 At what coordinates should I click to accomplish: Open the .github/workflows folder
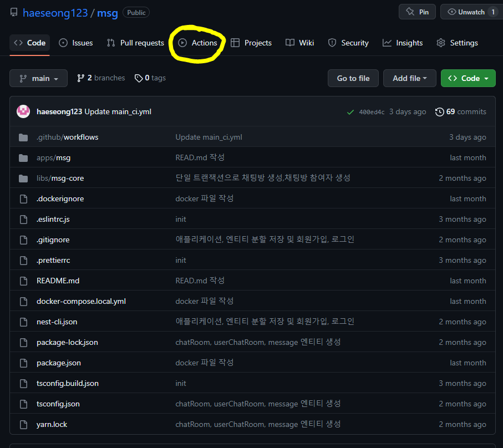pyautogui.click(x=67, y=138)
